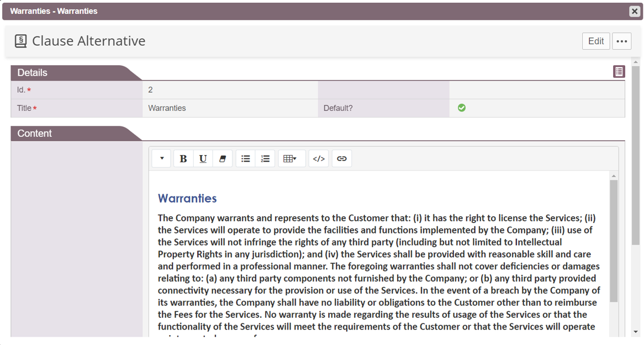Click the Clause Alternative section icon
Viewport: 644px width, 345px height.
[x=20, y=40]
